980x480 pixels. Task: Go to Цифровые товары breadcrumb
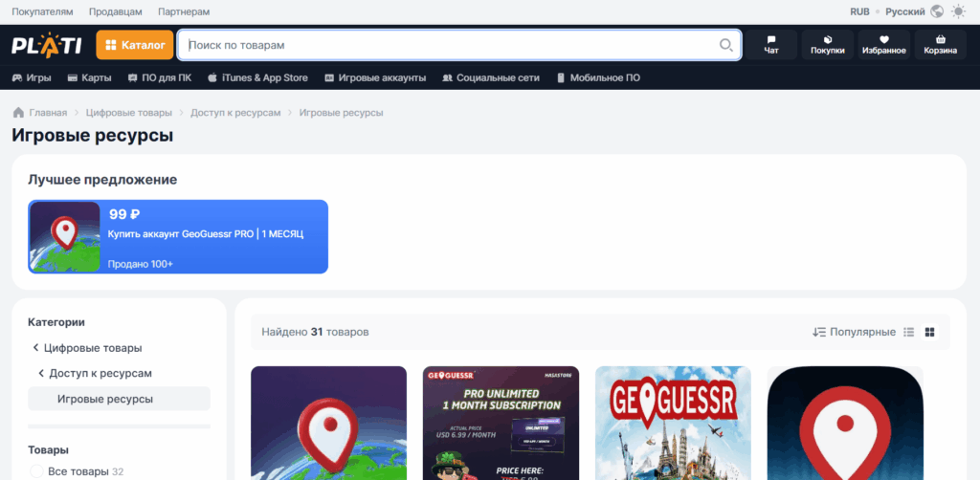(x=129, y=113)
